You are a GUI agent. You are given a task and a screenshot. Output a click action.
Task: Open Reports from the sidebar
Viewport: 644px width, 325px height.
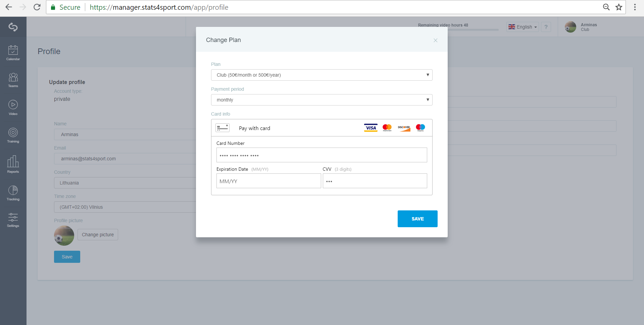point(13,164)
